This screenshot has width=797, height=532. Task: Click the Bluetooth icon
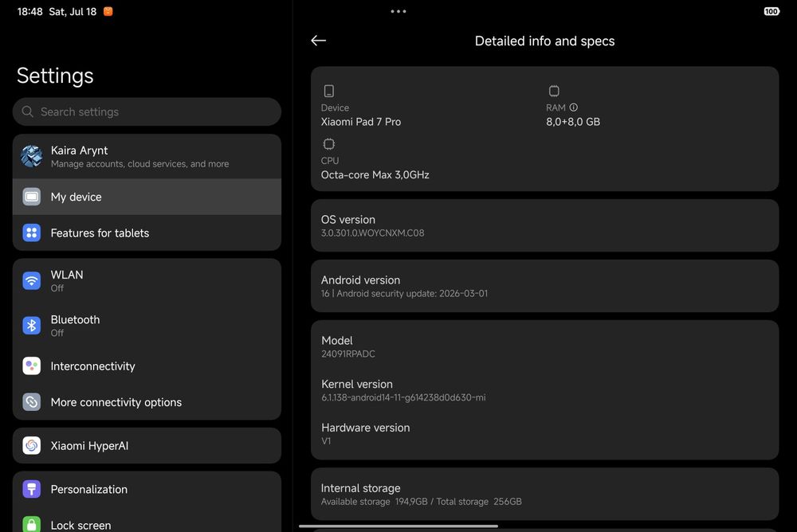pos(32,325)
